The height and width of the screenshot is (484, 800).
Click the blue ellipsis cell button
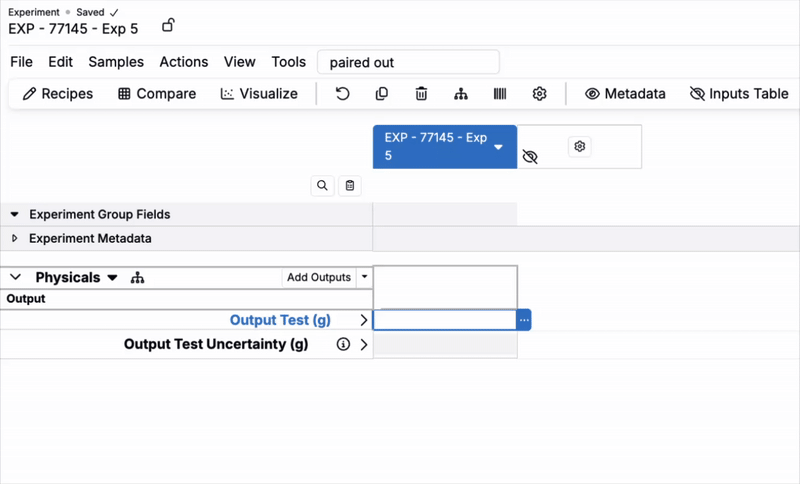tap(524, 320)
